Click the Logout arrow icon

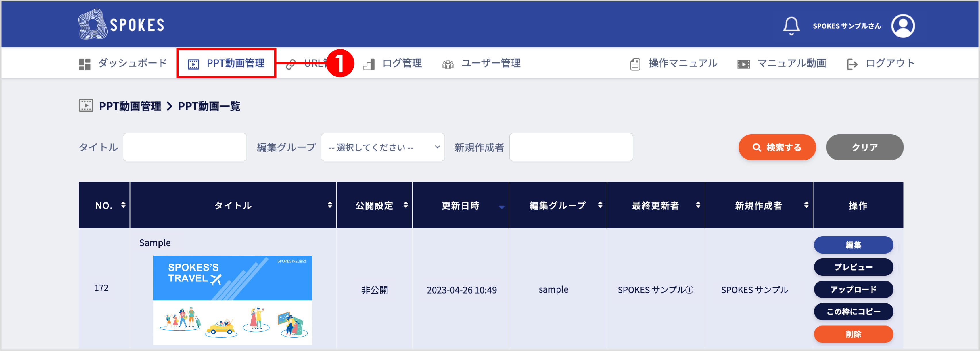point(852,64)
